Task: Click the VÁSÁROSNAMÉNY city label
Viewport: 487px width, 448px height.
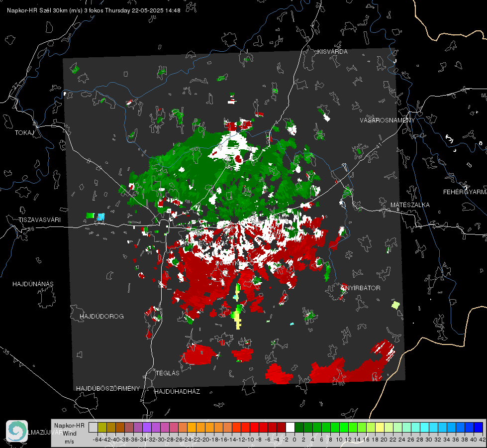Action: click(388, 120)
